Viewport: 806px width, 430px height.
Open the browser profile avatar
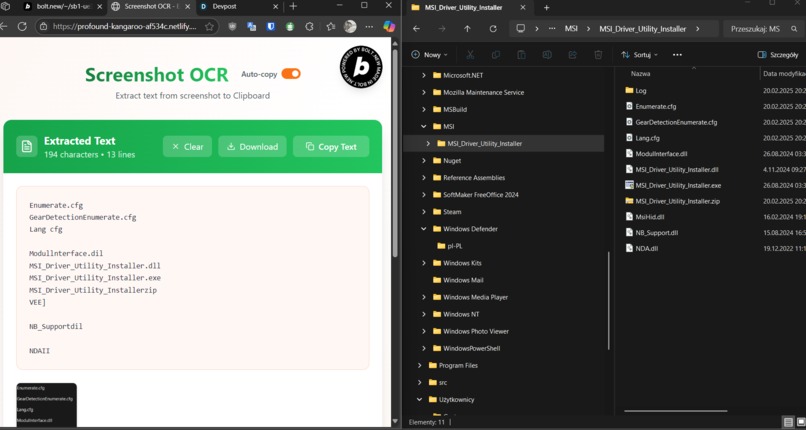(x=350, y=27)
